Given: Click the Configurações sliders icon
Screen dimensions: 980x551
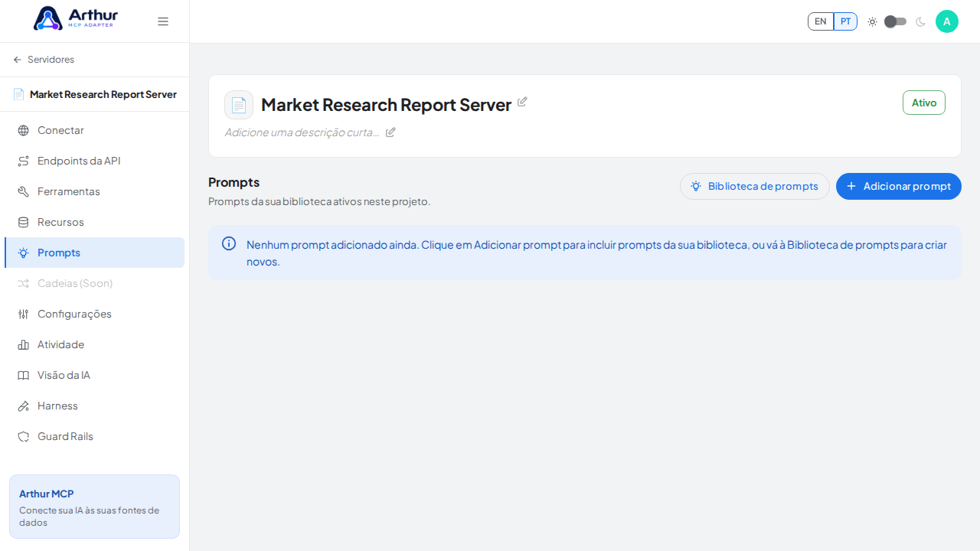Looking at the screenshot, I should pyautogui.click(x=23, y=314).
